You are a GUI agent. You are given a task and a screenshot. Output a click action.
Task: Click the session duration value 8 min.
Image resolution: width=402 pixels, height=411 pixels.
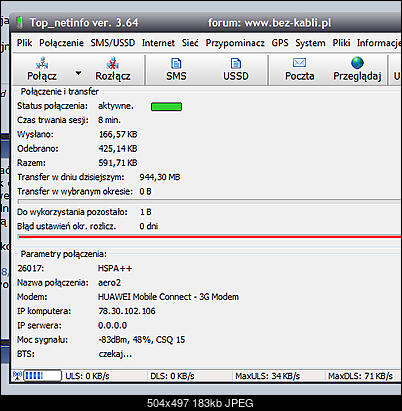click(109, 120)
